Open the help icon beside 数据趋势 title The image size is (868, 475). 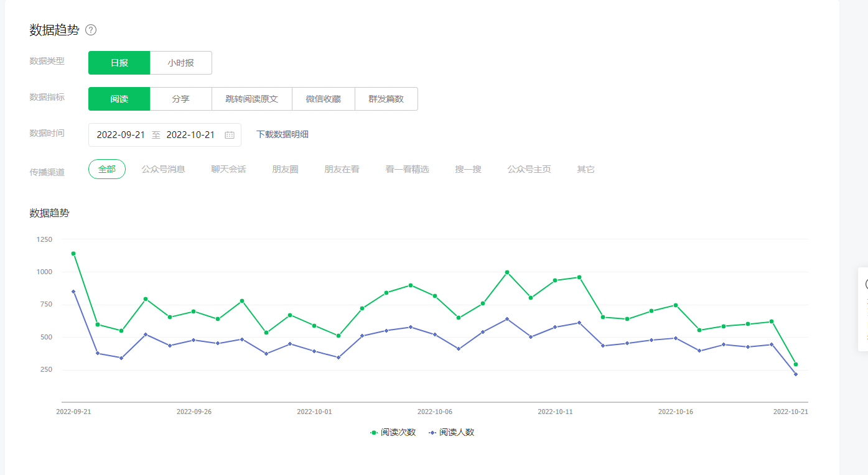click(x=91, y=30)
